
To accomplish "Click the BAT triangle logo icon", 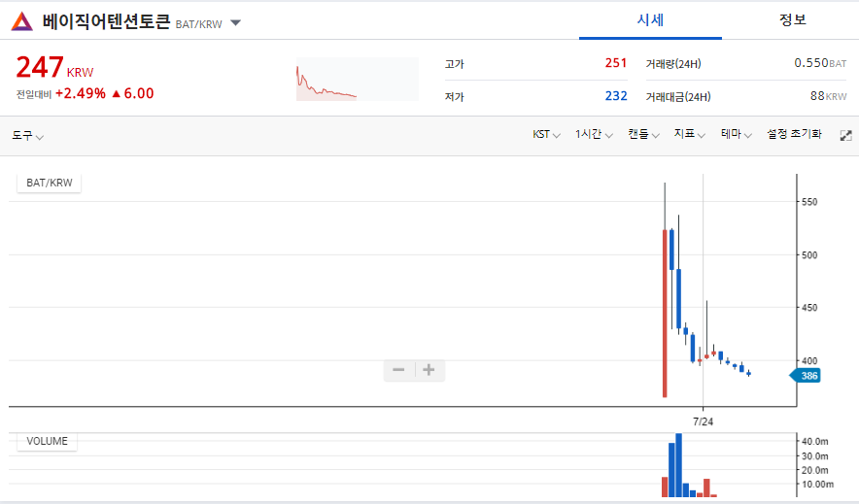I will click(x=22, y=21).
